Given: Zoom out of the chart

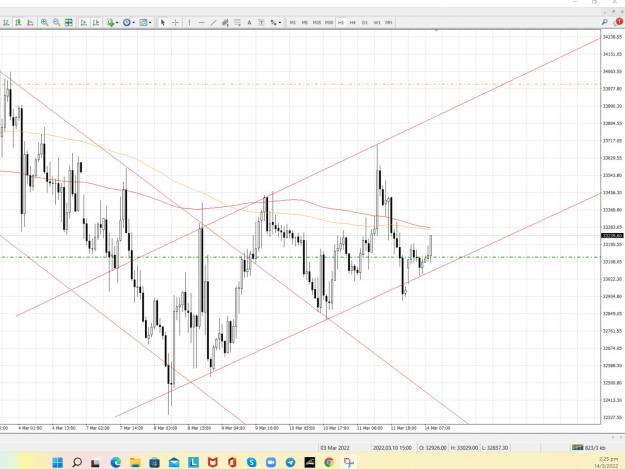Looking at the screenshot, I should point(56,23).
